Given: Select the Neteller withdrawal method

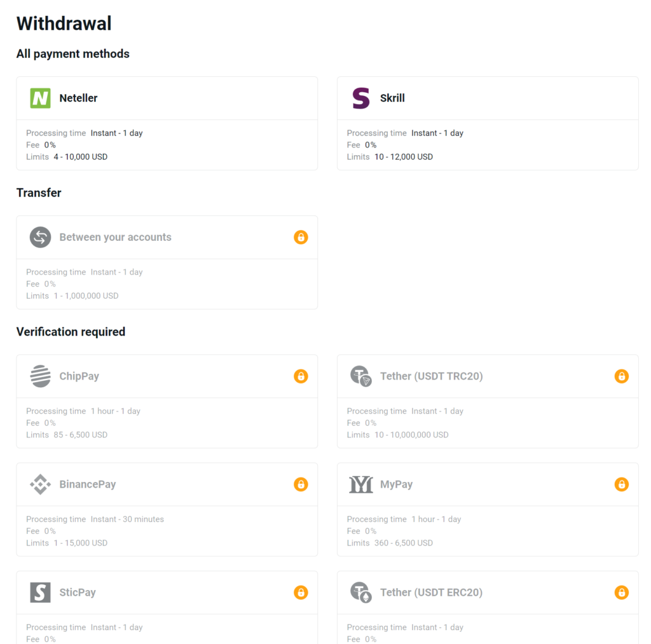Looking at the screenshot, I should (x=167, y=123).
